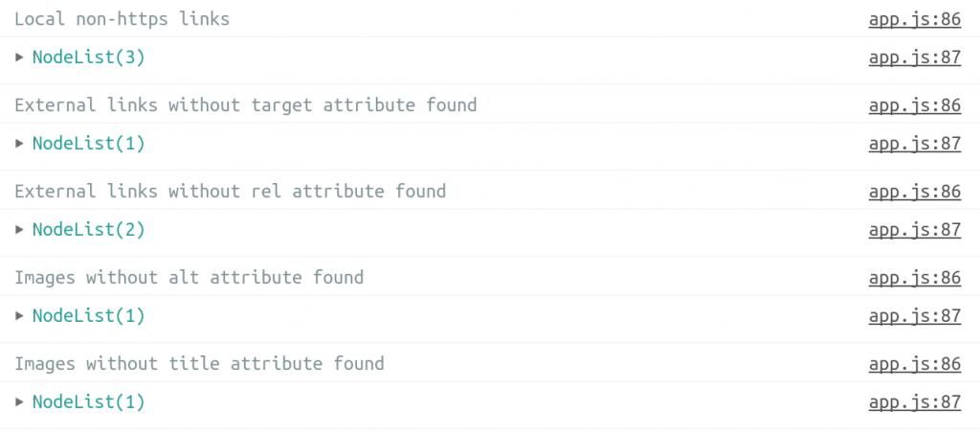Image resolution: width=980 pixels, height=434 pixels.
Task: Select External links without rel attribute message
Action: pyautogui.click(x=231, y=192)
